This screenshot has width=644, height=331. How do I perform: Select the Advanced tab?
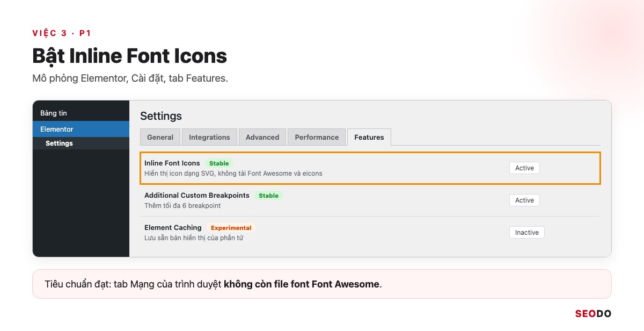pos(262,137)
